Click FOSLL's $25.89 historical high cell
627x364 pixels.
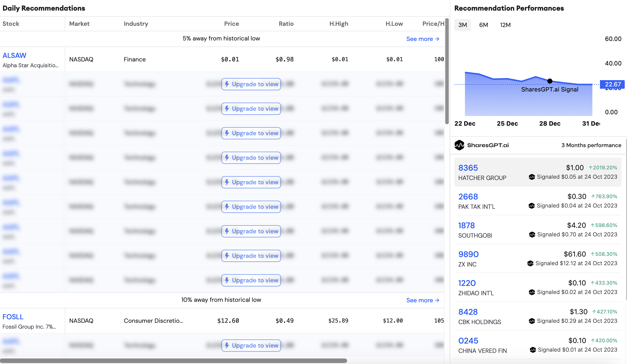[x=338, y=321]
